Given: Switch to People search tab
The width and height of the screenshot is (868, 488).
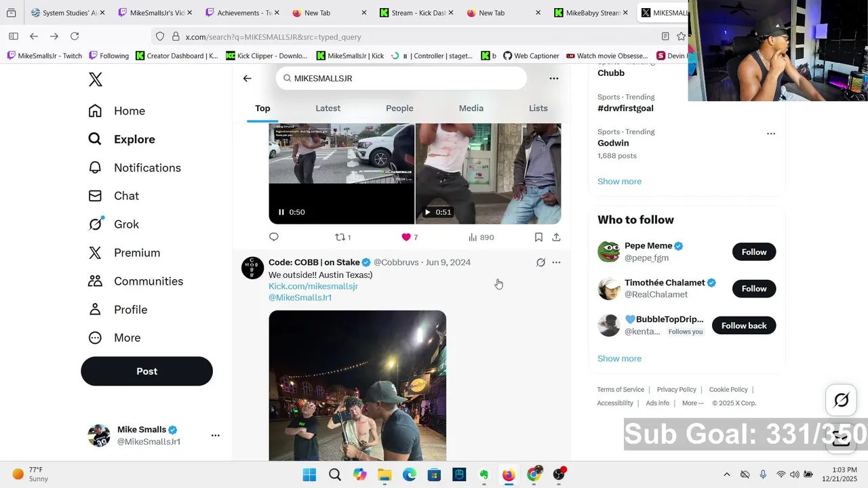Looking at the screenshot, I should point(399,108).
